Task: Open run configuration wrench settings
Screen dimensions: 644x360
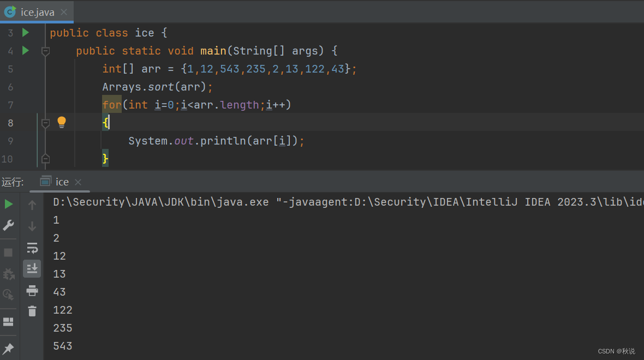Action: coord(8,225)
